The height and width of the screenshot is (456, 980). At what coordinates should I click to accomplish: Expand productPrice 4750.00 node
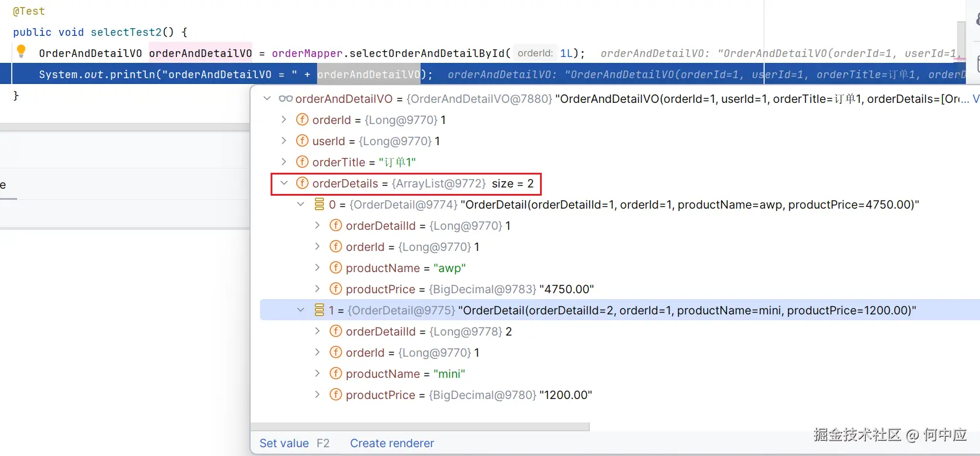click(x=318, y=289)
